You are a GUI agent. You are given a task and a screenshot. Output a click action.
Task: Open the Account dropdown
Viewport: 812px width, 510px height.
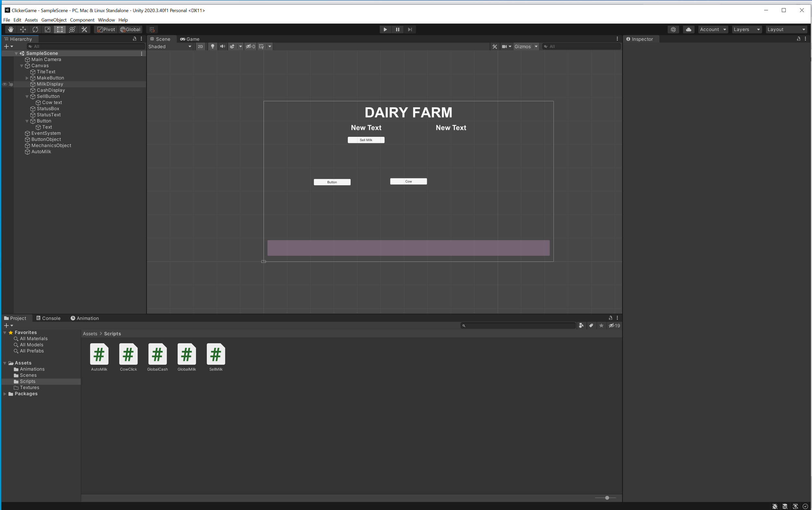(x=713, y=29)
